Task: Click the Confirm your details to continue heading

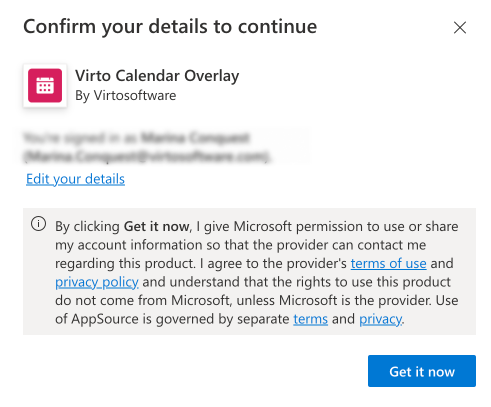Action: pos(170,27)
